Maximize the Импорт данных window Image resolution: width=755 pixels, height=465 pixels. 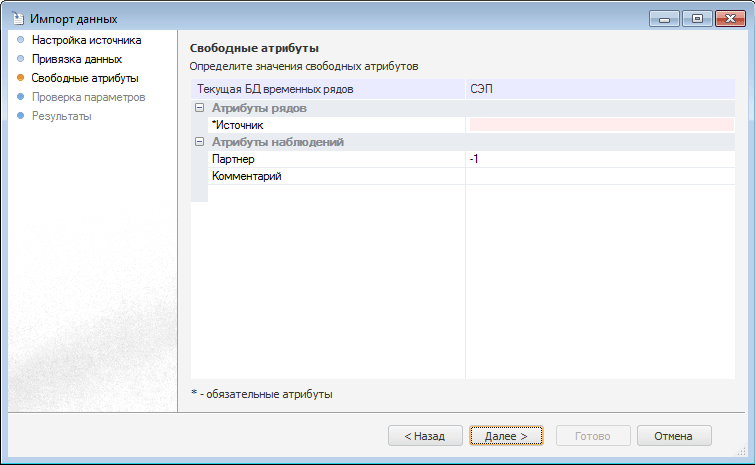coord(697,18)
